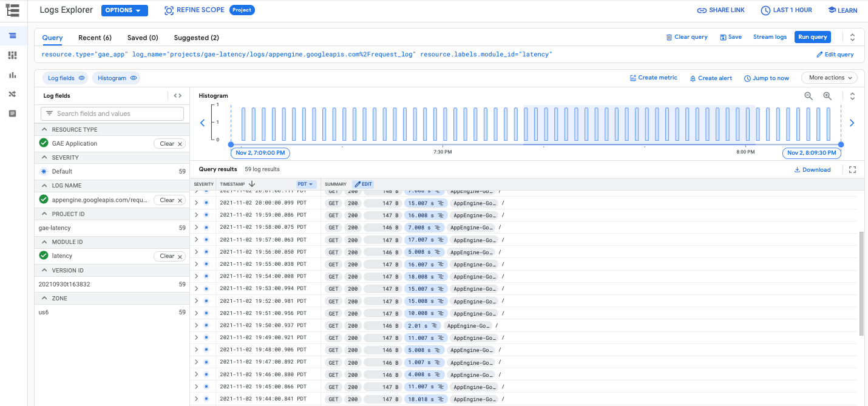
Task: Toggle visibility of the Log fields panel
Action: 82,78
